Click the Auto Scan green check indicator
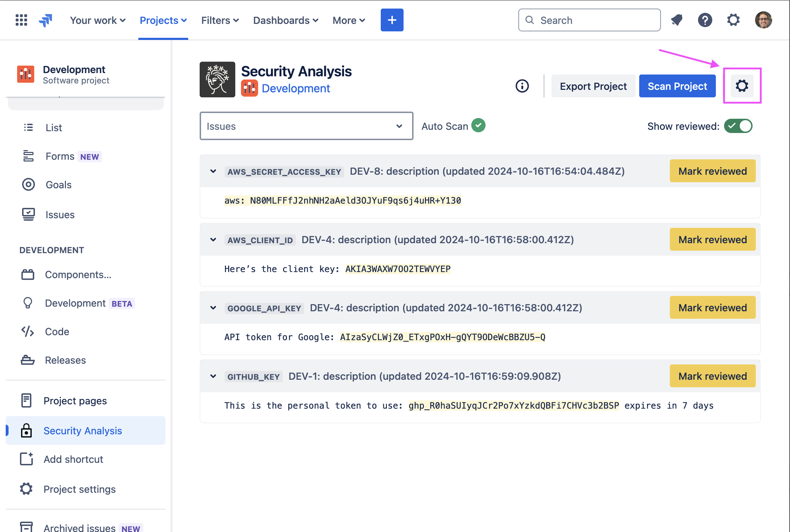The image size is (790, 532). pos(478,126)
